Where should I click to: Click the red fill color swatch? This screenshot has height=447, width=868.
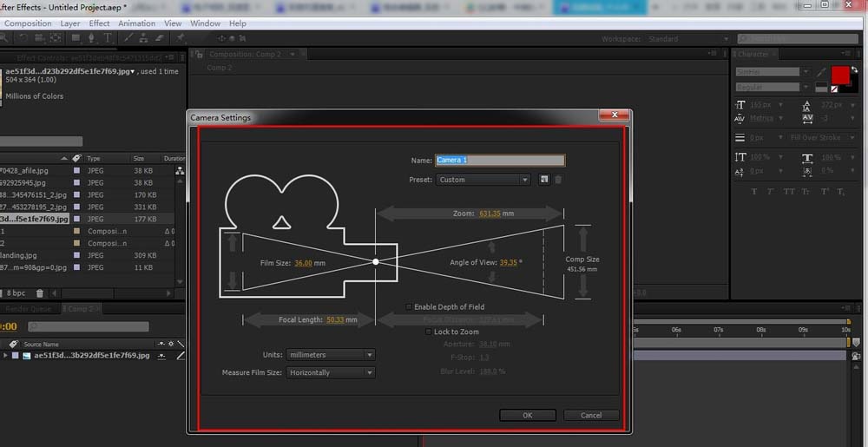pyautogui.click(x=839, y=76)
